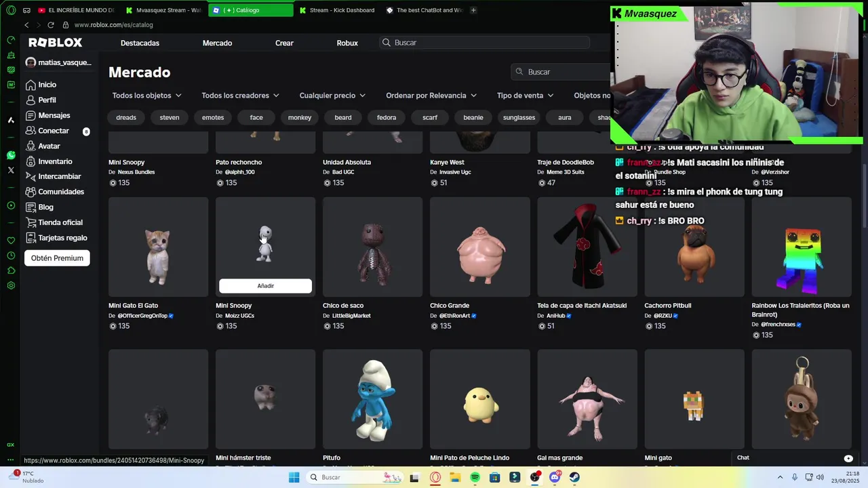Open matias_vasque profile link
Viewport: 868px width, 488px height.
58,62
